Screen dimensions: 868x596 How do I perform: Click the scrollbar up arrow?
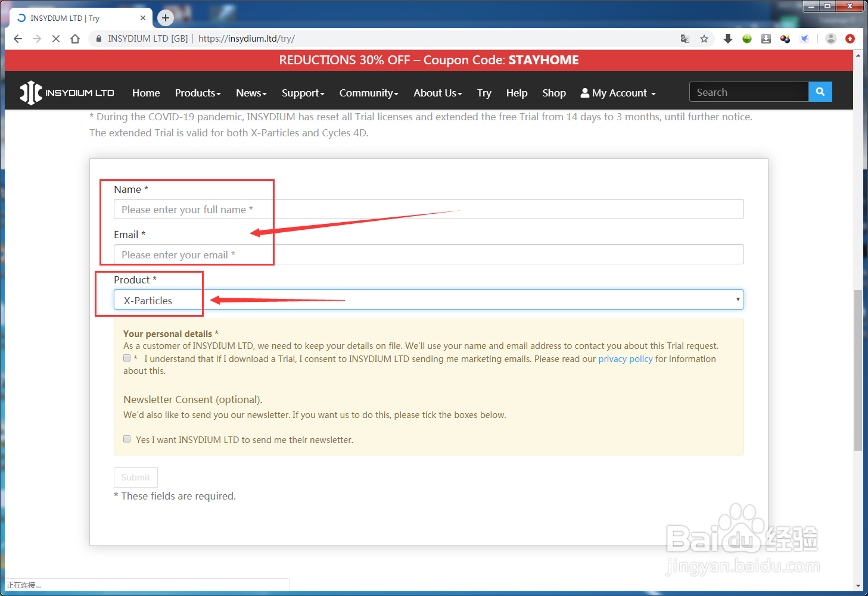(x=858, y=55)
